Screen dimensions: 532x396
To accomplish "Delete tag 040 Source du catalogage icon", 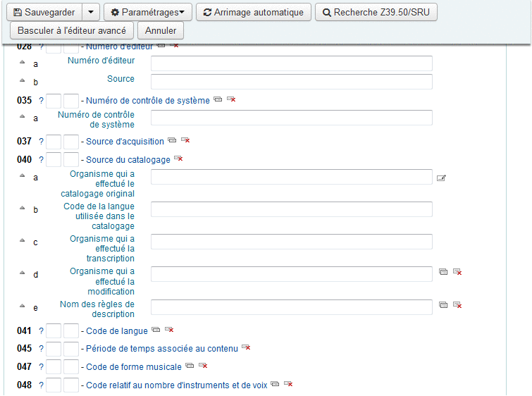I will click(178, 159).
